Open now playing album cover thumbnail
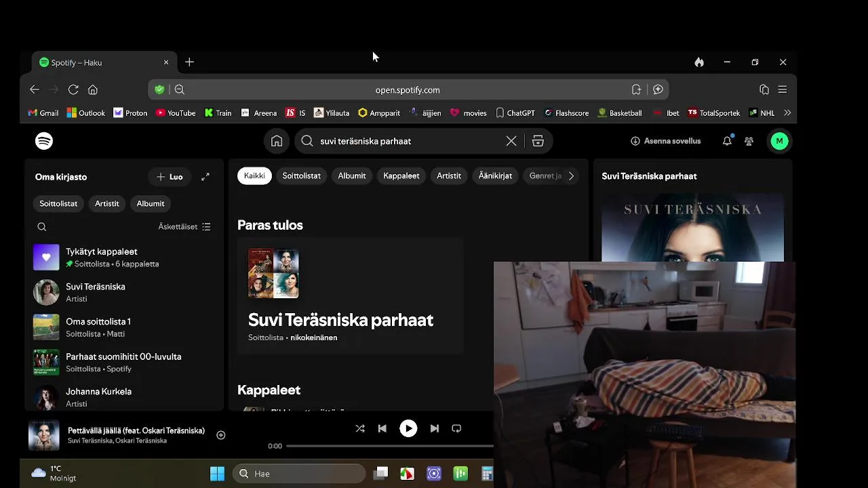 (44, 435)
